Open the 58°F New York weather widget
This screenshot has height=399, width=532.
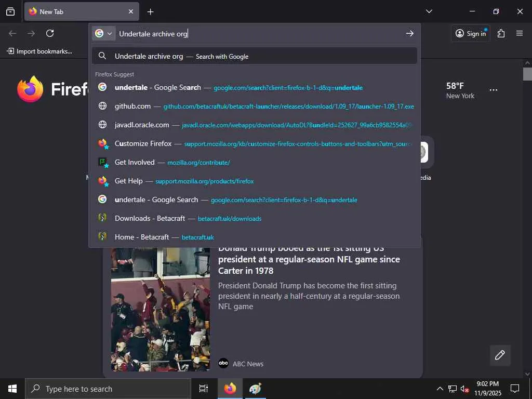pyautogui.click(x=460, y=90)
